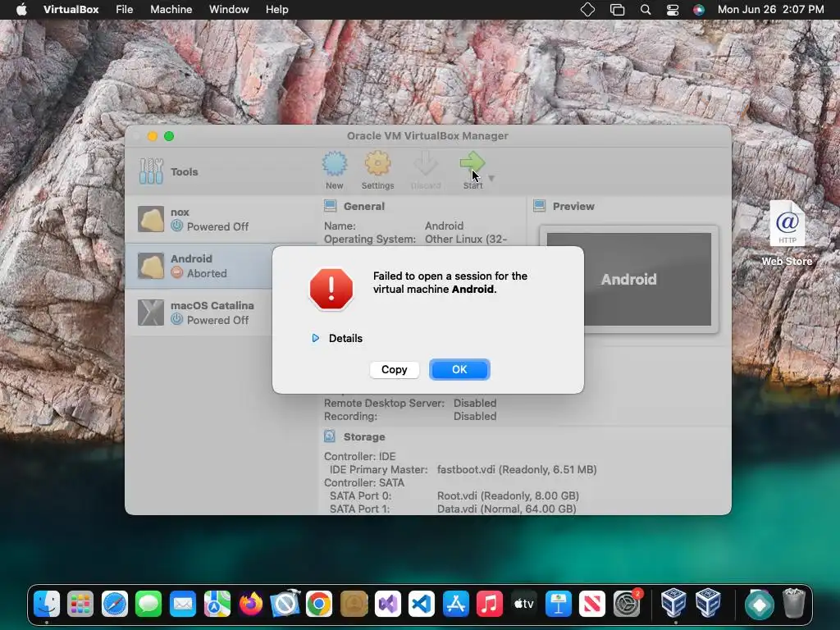The width and height of the screenshot is (840, 630).
Task: Open the VirtualBox application menu
Action: pyautogui.click(x=71, y=10)
